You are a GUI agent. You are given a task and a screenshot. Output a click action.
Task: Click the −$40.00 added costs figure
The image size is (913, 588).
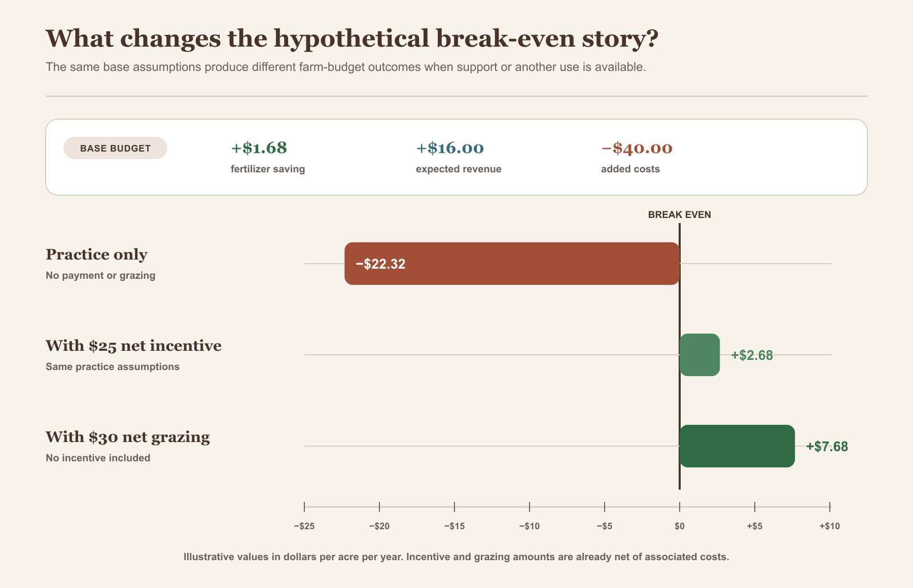(637, 148)
